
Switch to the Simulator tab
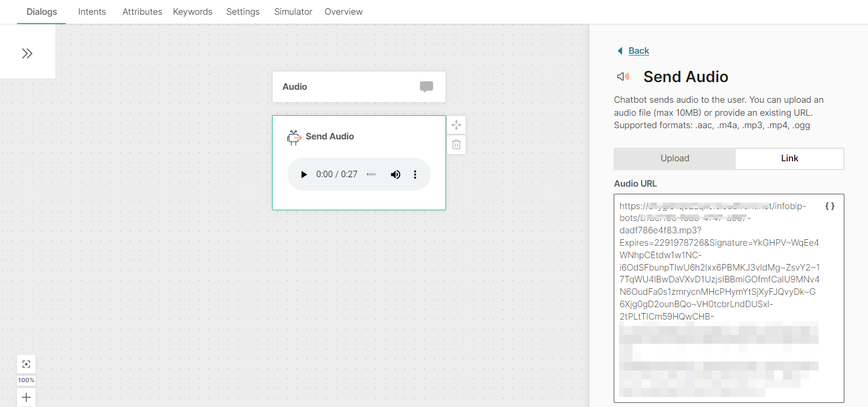[x=293, y=12]
